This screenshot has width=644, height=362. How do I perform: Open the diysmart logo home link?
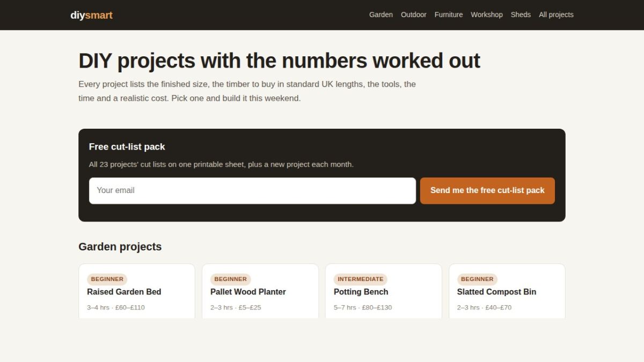(91, 15)
